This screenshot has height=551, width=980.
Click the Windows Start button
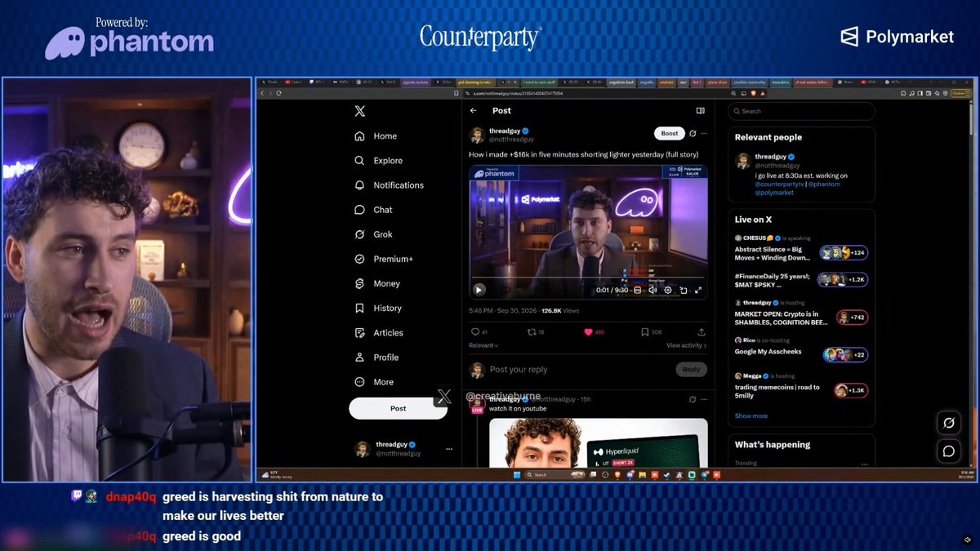click(516, 474)
